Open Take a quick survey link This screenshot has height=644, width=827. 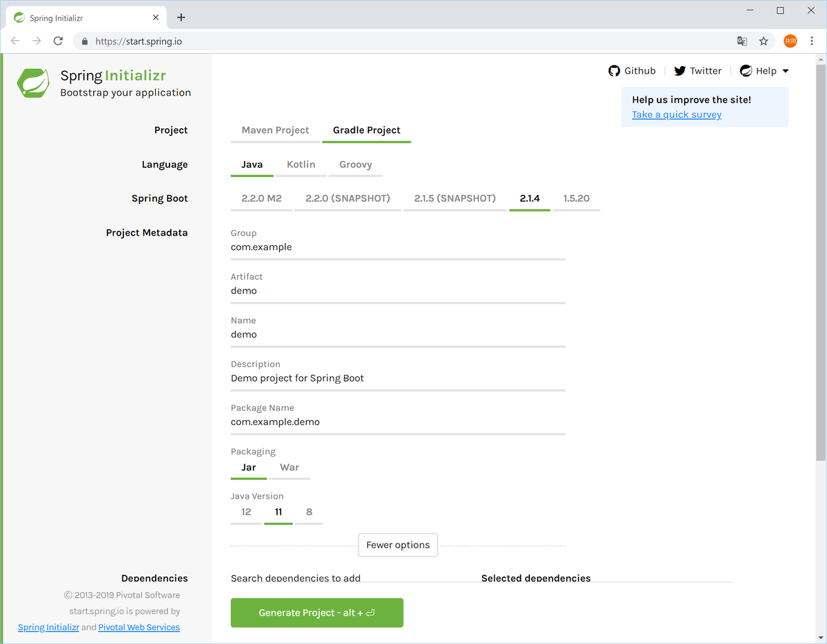[677, 114]
